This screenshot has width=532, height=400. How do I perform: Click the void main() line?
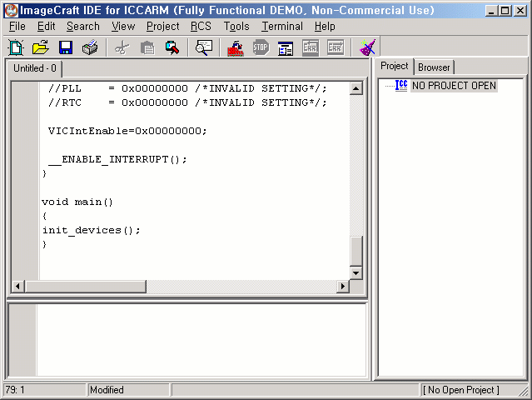[77, 202]
